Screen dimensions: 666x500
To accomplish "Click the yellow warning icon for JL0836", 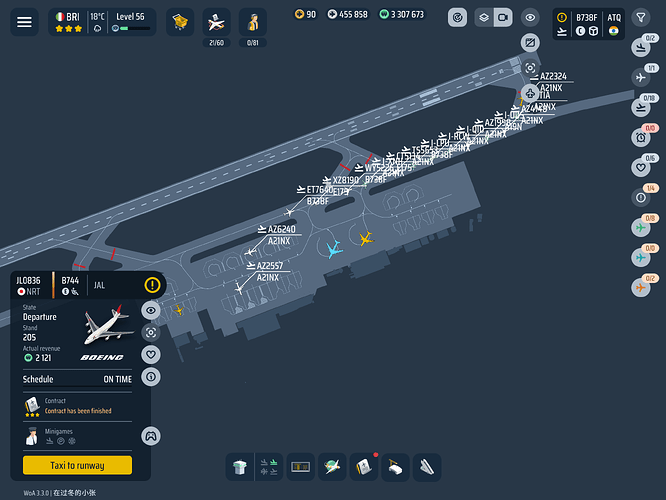I will (152, 285).
